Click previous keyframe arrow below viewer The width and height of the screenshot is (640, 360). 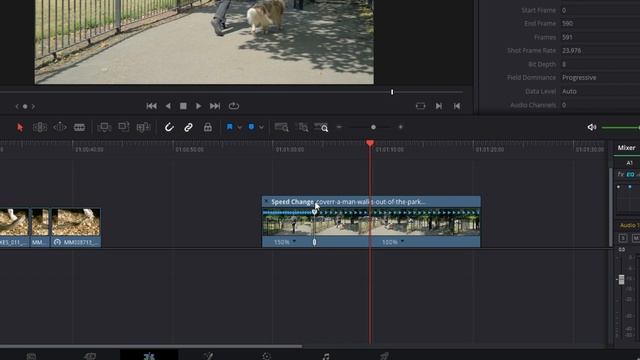17,107
